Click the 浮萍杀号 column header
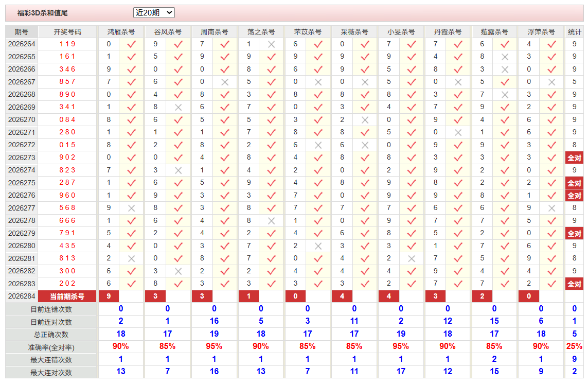This screenshot has height=384, width=588. 541,32
